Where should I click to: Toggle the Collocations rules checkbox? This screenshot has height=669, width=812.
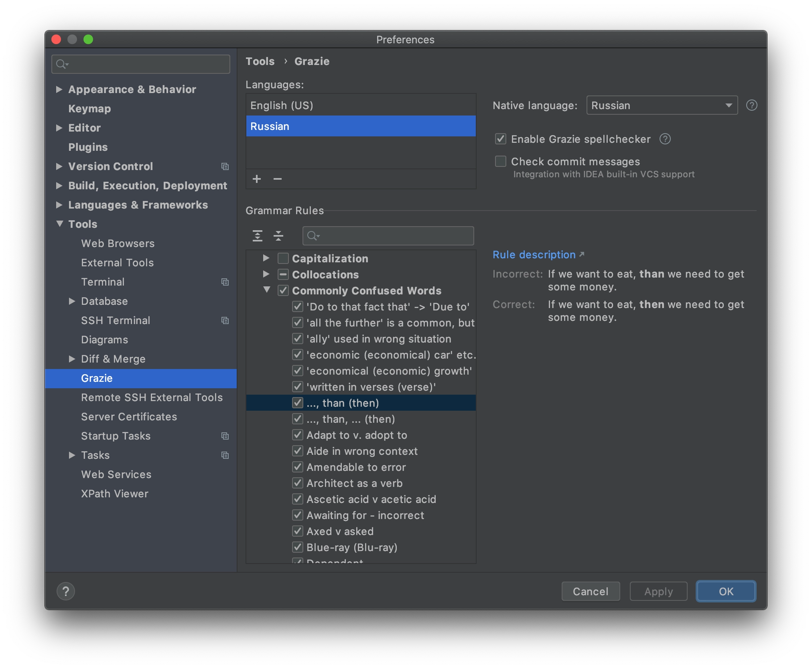pyautogui.click(x=283, y=274)
